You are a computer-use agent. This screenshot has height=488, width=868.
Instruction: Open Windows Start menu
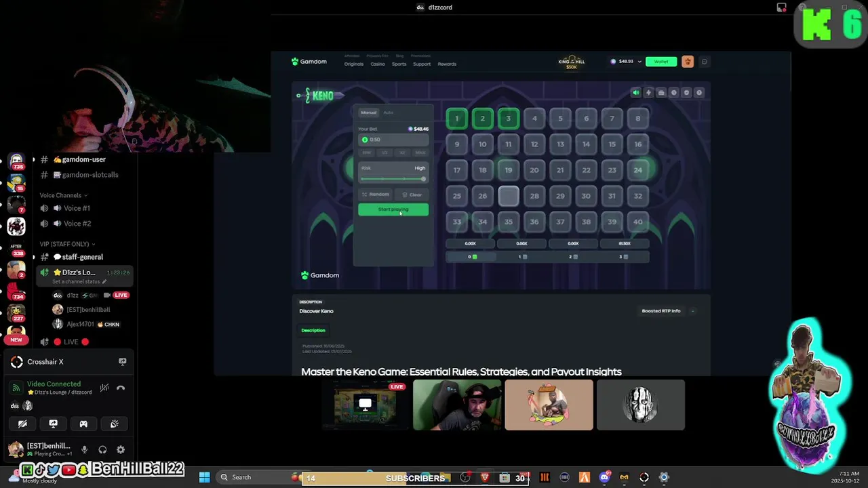pos(204,477)
